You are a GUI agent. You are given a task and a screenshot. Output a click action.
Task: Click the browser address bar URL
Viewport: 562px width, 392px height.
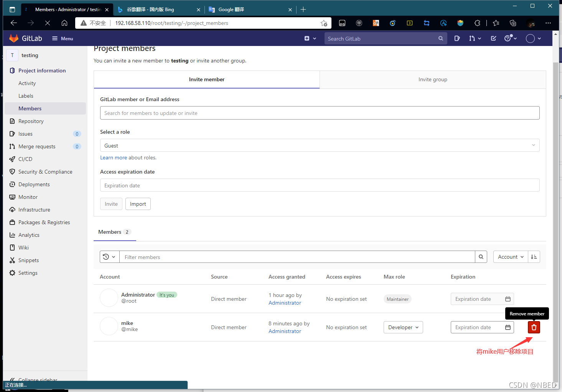pos(171,23)
